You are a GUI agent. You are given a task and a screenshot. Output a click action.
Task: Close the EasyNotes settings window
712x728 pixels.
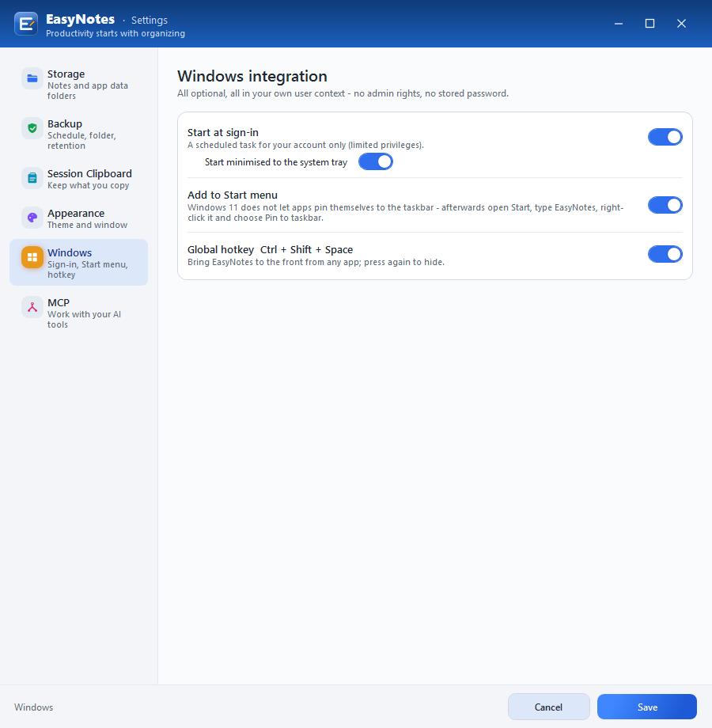coord(681,23)
